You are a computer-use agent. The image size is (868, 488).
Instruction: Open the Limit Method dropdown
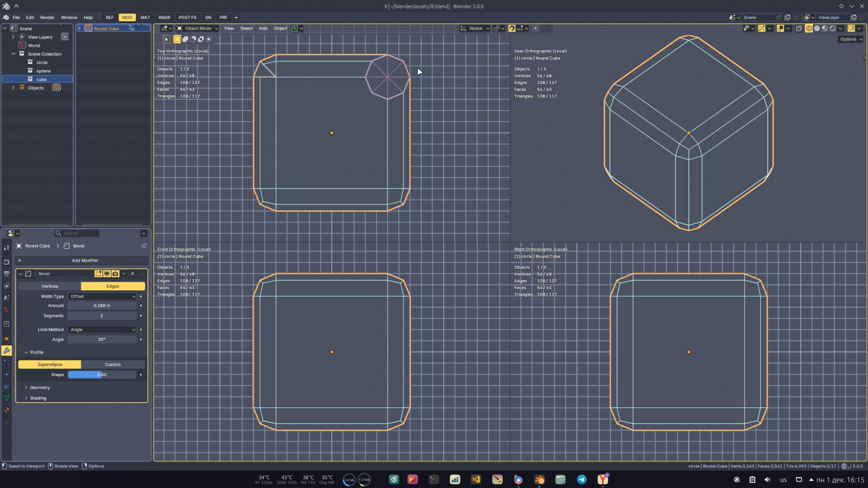tap(102, 330)
